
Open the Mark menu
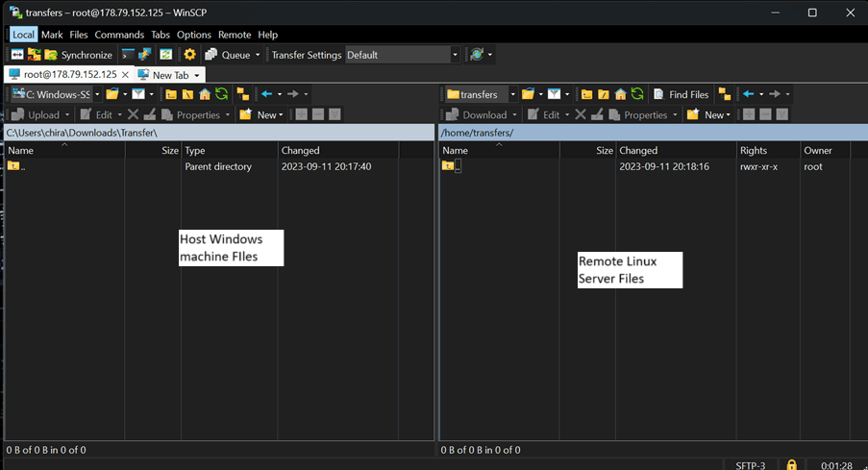click(x=52, y=35)
